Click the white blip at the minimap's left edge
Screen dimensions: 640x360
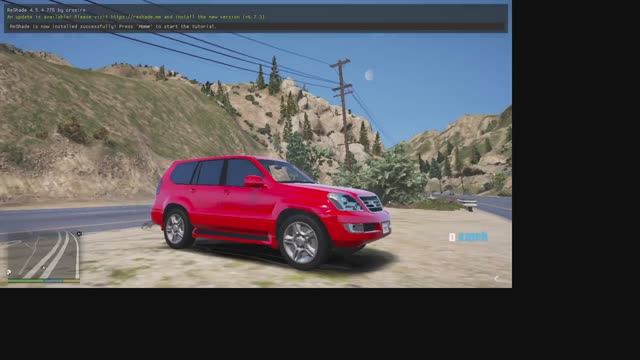click(x=9, y=272)
